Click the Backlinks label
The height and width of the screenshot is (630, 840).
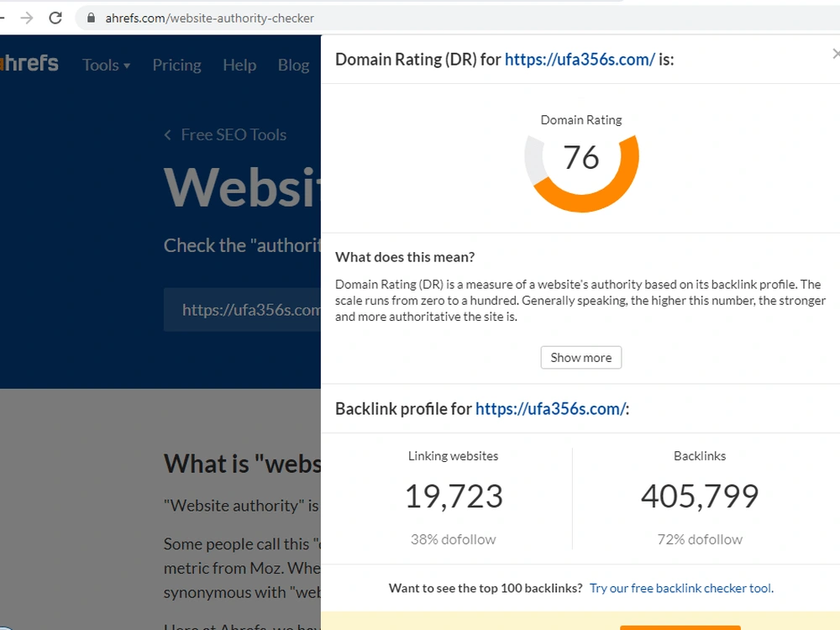[x=700, y=456]
